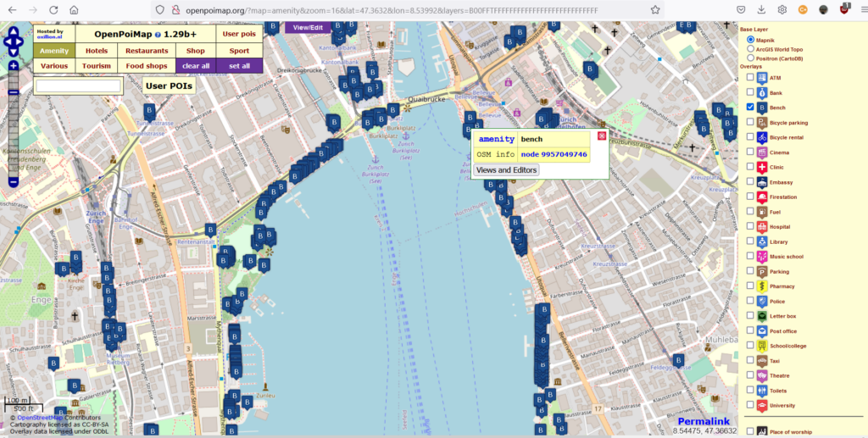Uncheck the Bench overlay checkbox
This screenshot has width=868, height=438.
coord(750,108)
